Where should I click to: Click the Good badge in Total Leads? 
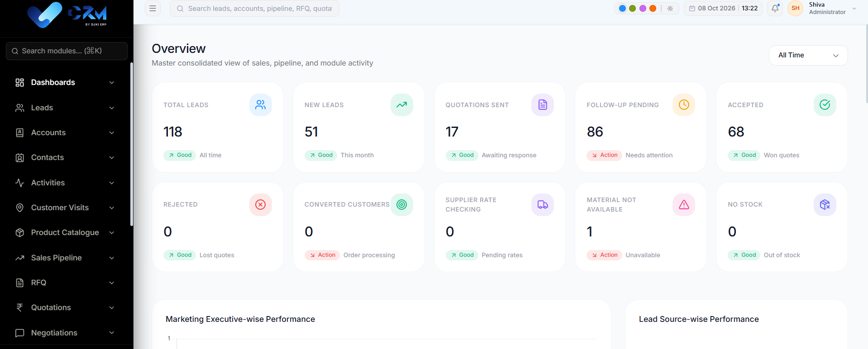point(180,155)
